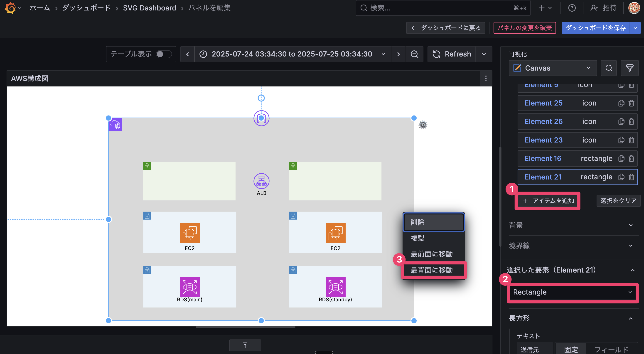Open Rectangle element type dropdown
The width and height of the screenshot is (644, 354).
pyautogui.click(x=573, y=292)
